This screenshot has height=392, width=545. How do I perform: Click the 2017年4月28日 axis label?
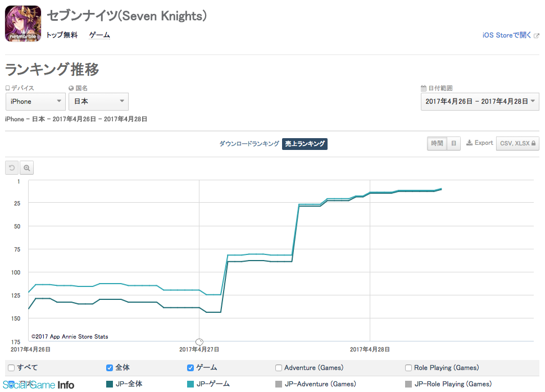(x=370, y=349)
